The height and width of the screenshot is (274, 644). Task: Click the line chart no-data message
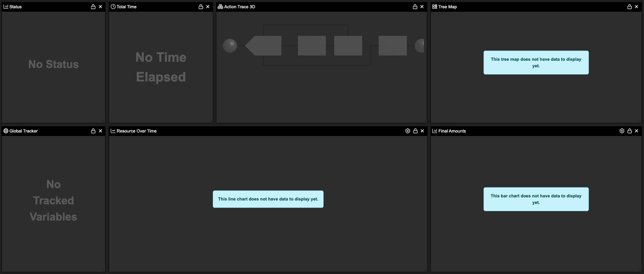point(268,199)
